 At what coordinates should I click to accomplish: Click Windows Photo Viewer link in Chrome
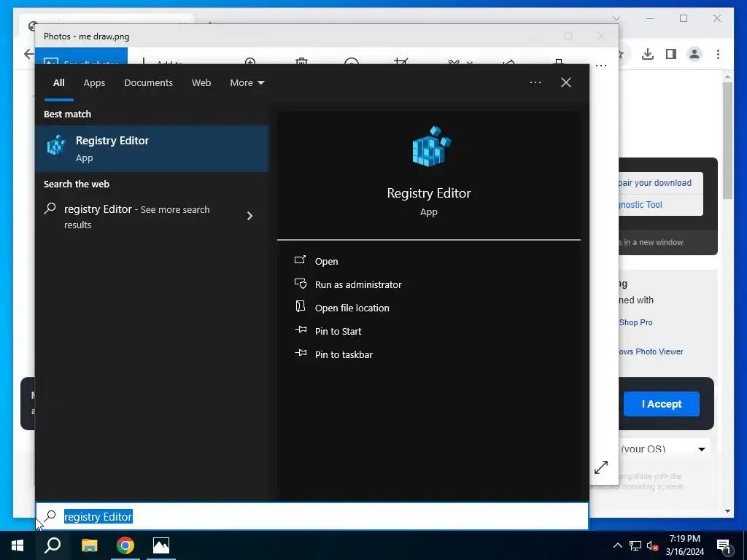click(x=651, y=351)
